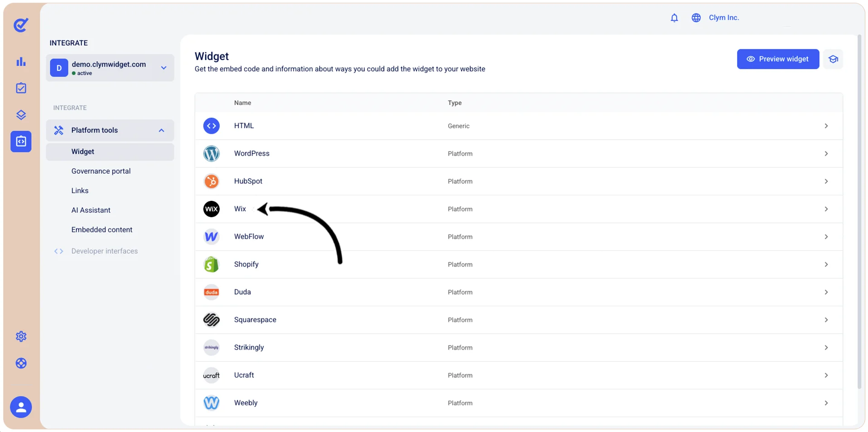Open the bar chart analytics sidebar icon

tap(21, 62)
